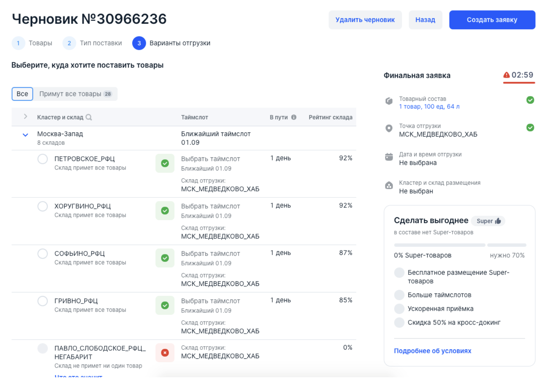Viewport: 555px width, 392px height.
Task: Click the Таймслот column header
Action: [194, 117]
